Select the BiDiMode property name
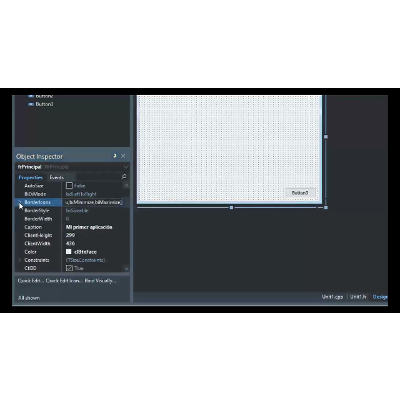This screenshot has width=400, height=400. (35, 194)
